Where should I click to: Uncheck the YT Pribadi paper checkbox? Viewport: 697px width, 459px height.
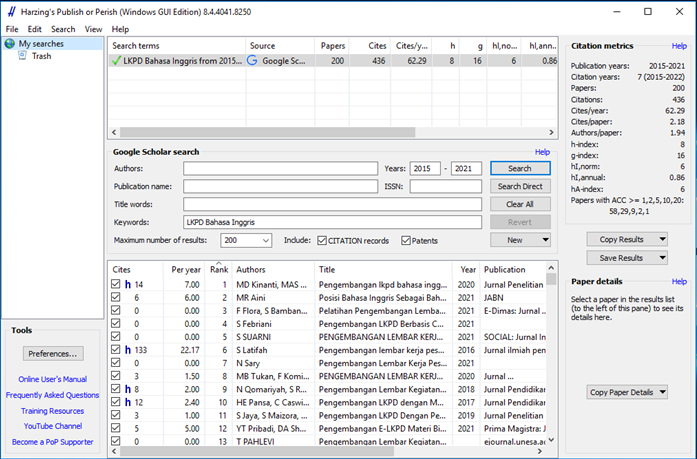(x=116, y=428)
